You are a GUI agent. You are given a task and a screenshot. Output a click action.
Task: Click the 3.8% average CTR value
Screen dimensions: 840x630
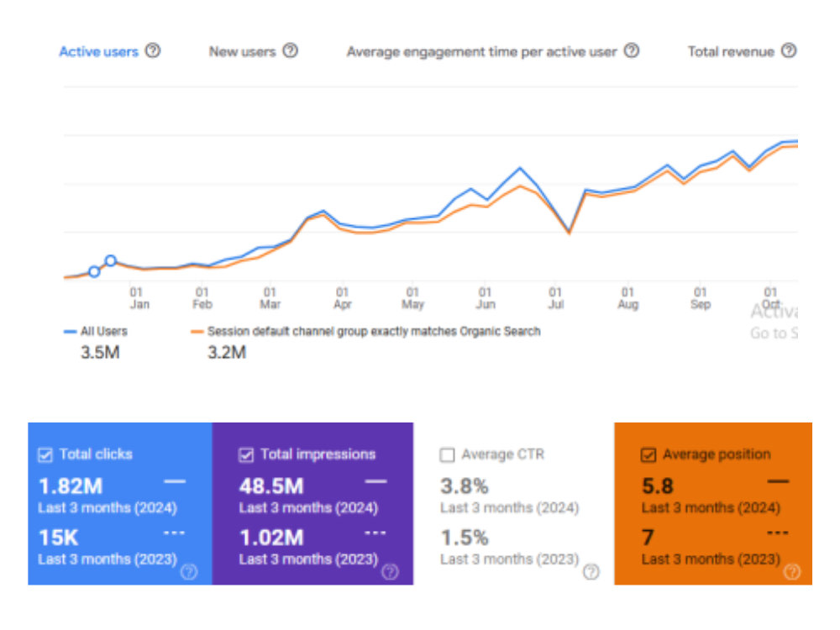point(464,486)
